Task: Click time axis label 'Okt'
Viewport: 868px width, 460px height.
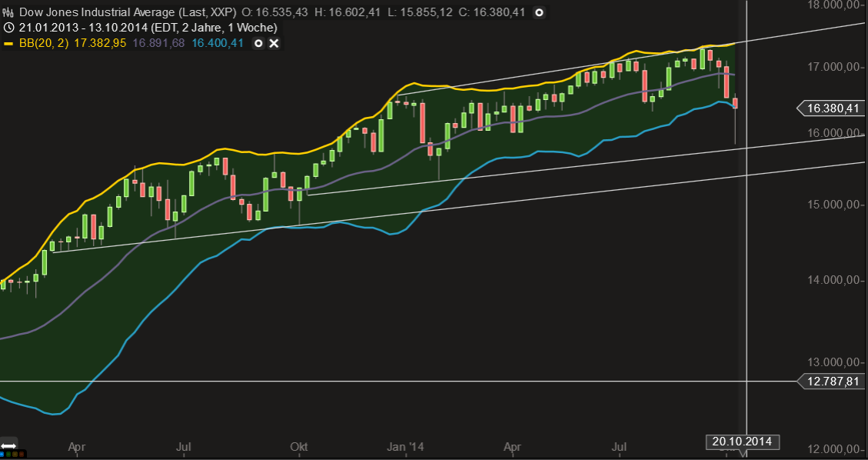Action: [299, 446]
